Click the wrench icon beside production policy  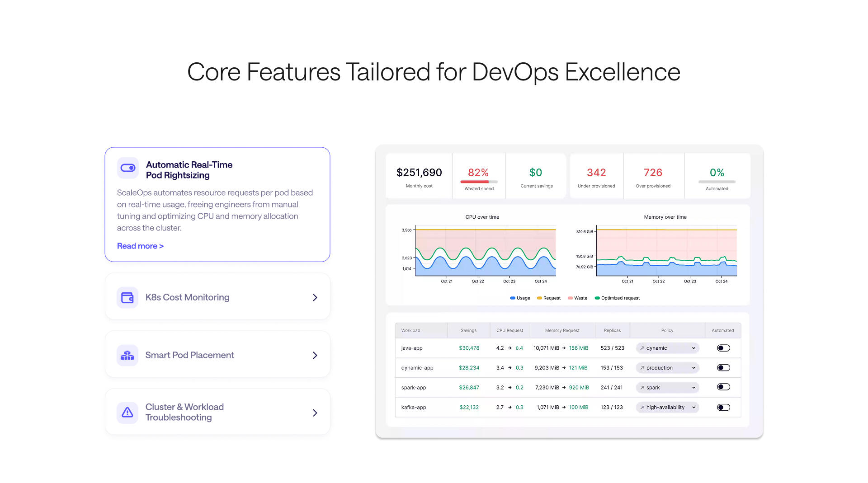(642, 368)
